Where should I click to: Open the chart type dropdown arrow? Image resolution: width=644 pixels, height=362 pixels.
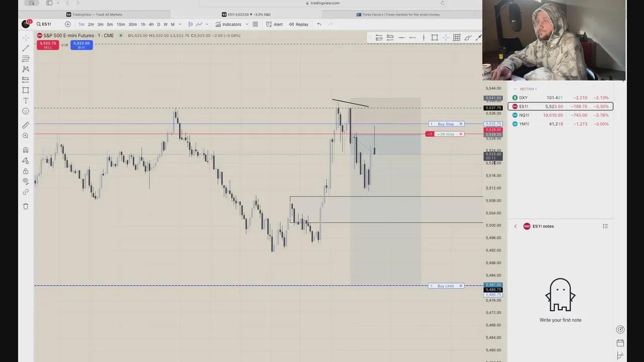207,24
